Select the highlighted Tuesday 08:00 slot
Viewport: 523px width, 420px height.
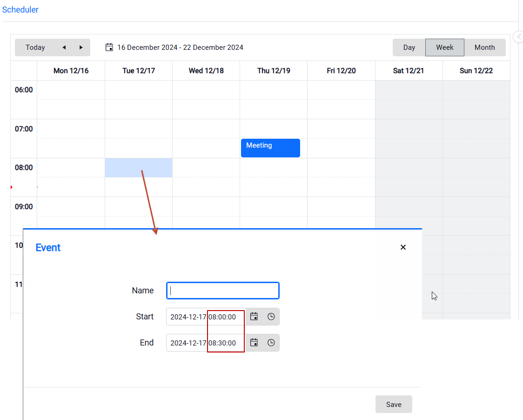click(139, 168)
